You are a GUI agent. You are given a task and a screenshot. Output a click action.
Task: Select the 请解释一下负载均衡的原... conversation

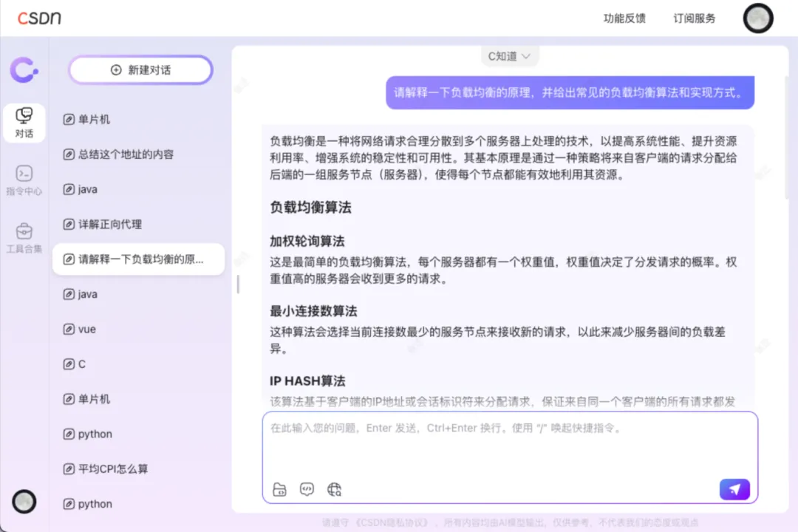tap(138, 259)
